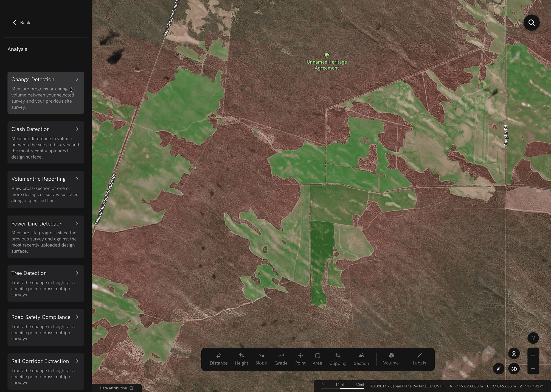The height and width of the screenshot is (392, 551).
Task: Expand Clash Detection chevron
Action: (x=77, y=129)
